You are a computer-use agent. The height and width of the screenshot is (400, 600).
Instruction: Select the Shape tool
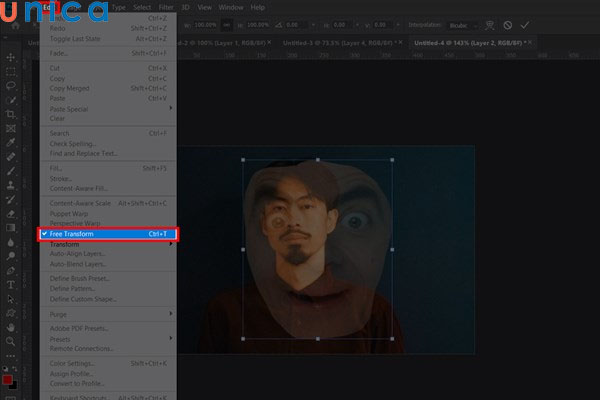[11, 313]
